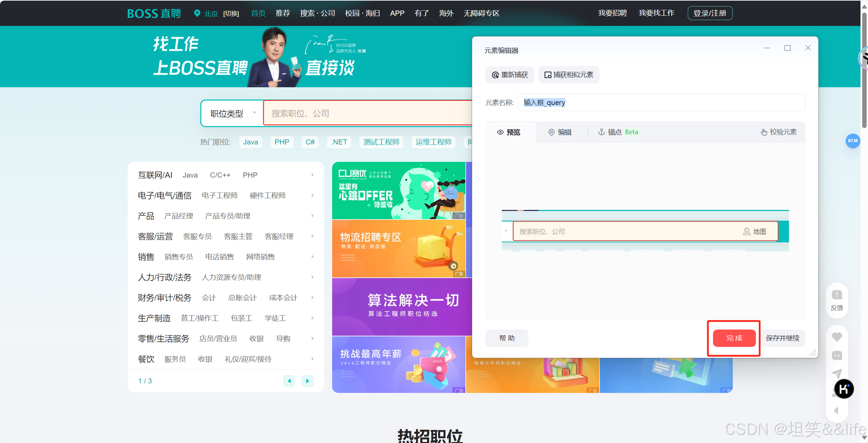
Task: Click the red 完成 button
Action: [734, 338]
